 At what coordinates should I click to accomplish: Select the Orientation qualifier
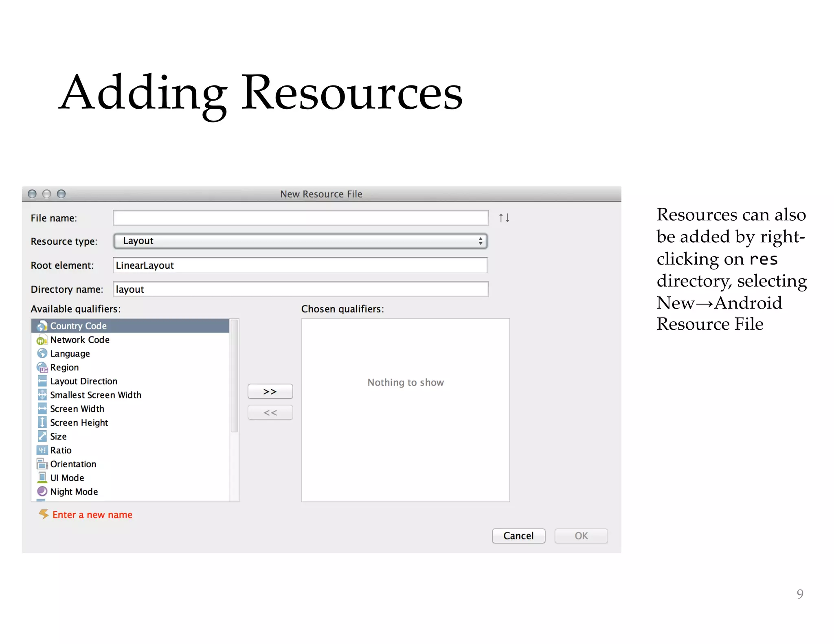point(130,464)
